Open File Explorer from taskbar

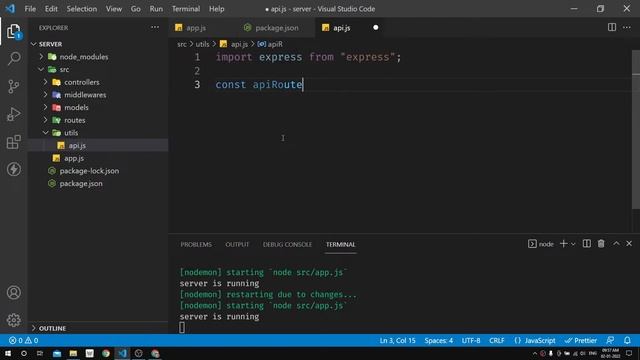73,353
